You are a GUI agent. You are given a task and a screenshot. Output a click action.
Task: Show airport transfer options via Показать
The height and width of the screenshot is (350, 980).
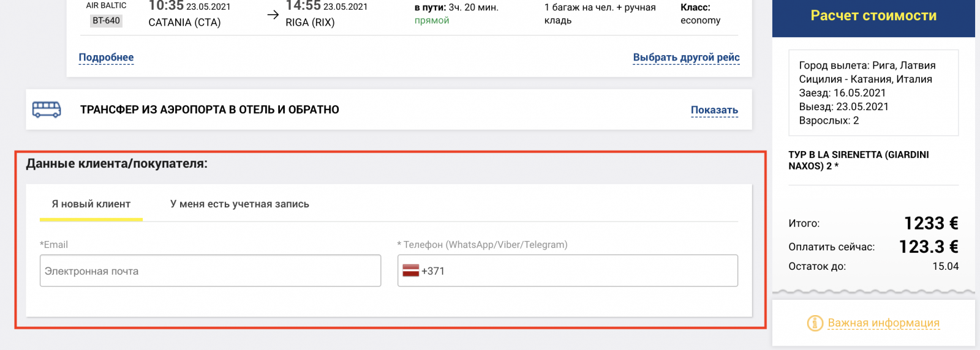(x=714, y=110)
